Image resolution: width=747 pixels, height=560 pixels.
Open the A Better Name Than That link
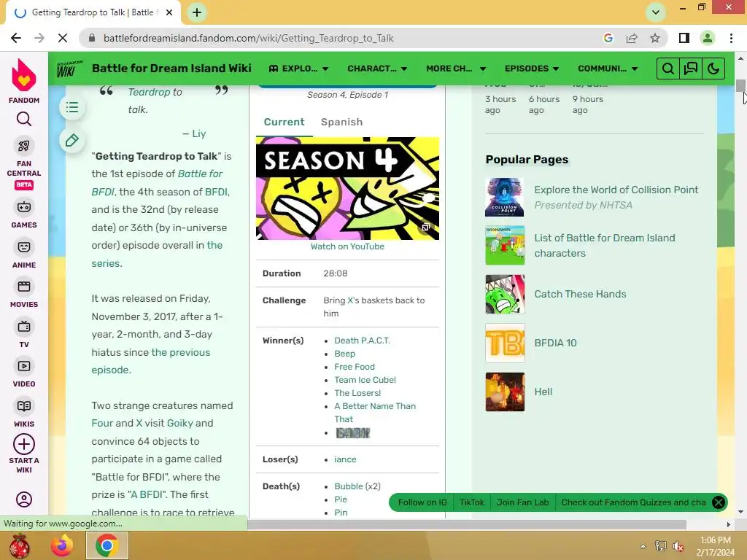pos(375,413)
